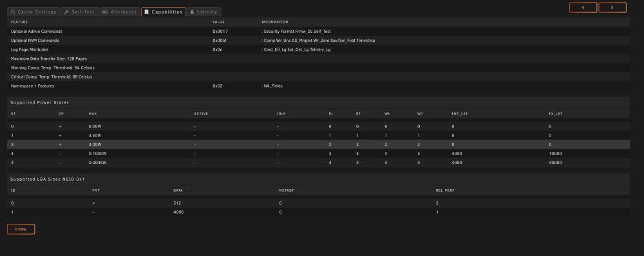Go to next page with right arrow
This screenshot has width=644, height=256.
pyautogui.click(x=612, y=7)
